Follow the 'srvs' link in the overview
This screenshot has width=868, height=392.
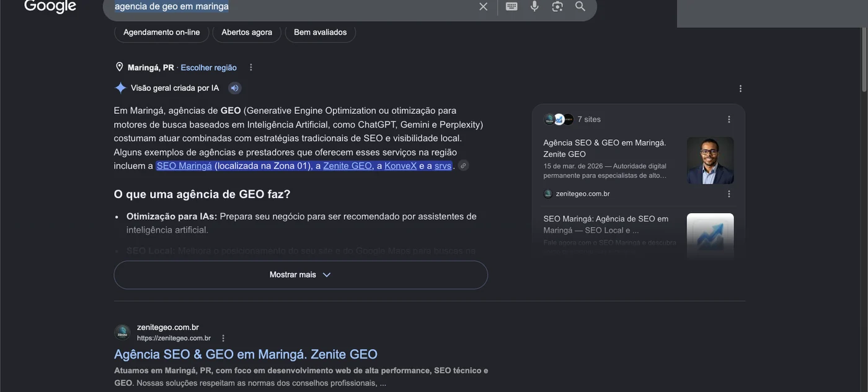443,165
